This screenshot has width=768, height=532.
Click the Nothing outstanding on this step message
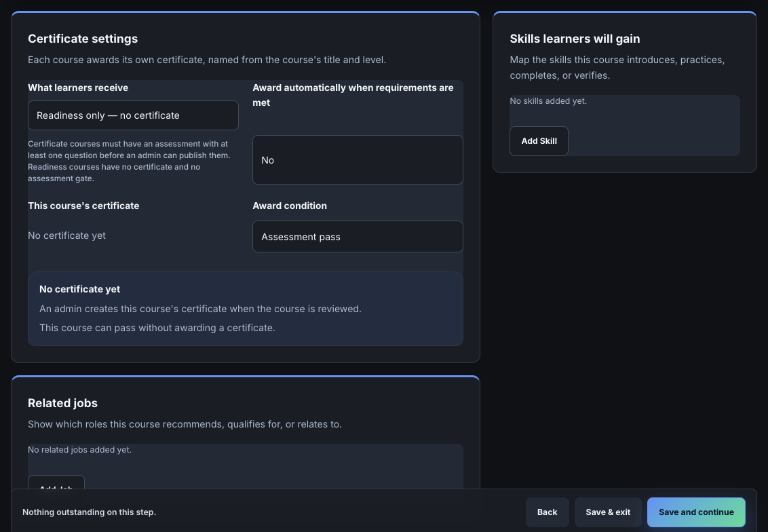[89, 512]
